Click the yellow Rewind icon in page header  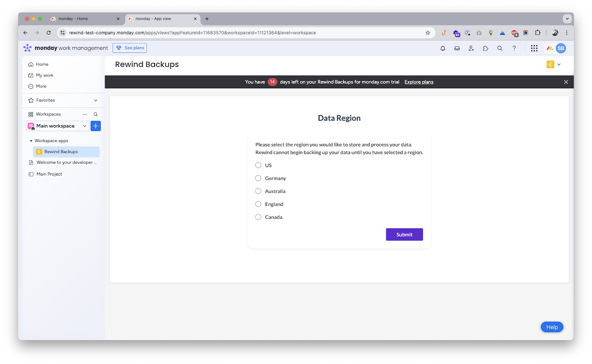(550, 65)
